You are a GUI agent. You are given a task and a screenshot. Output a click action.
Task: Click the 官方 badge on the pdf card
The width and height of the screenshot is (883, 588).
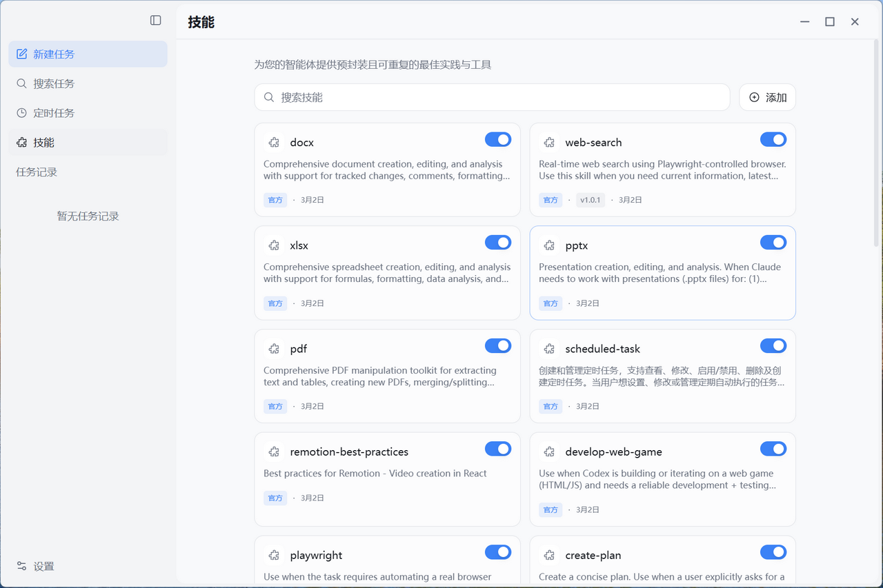(275, 407)
